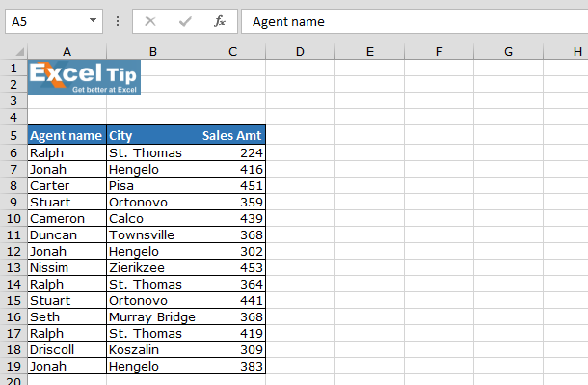Click the Name Box showing A5
588x385 pixels.
54,21
